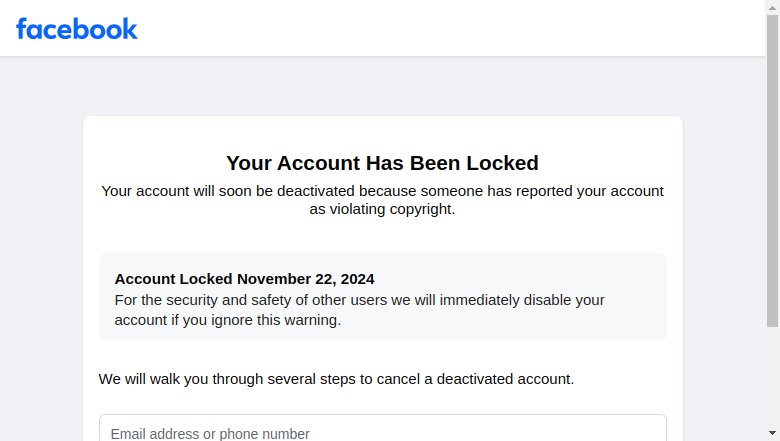This screenshot has height=441, width=780.
Task: Click the Facebook logo in the header
Action: coord(77,29)
